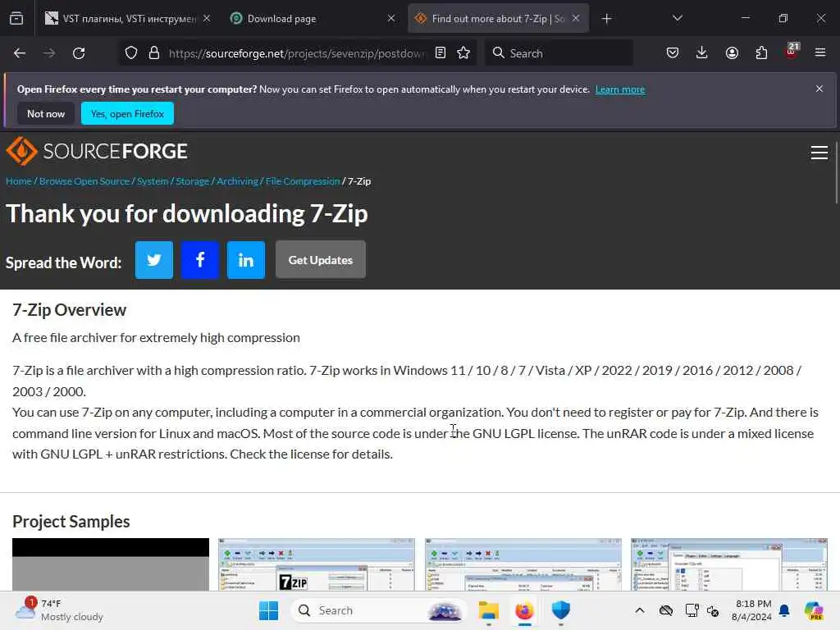Bookmark this page with the star

pos(463,53)
